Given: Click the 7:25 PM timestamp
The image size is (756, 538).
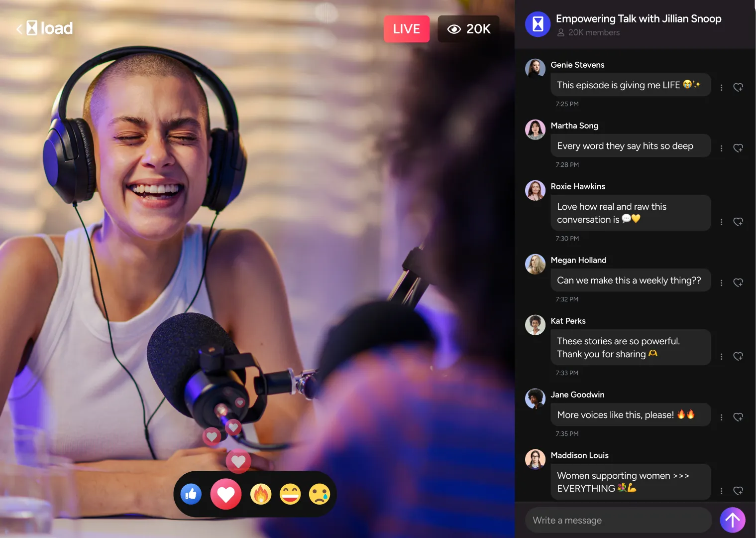Looking at the screenshot, I should tap(567, 104).
